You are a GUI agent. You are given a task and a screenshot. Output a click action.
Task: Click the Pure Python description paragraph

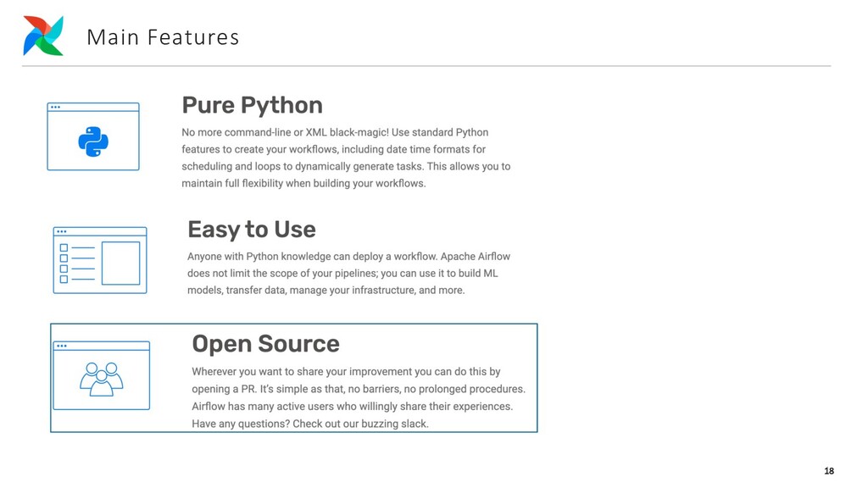(x=346, y=158)
